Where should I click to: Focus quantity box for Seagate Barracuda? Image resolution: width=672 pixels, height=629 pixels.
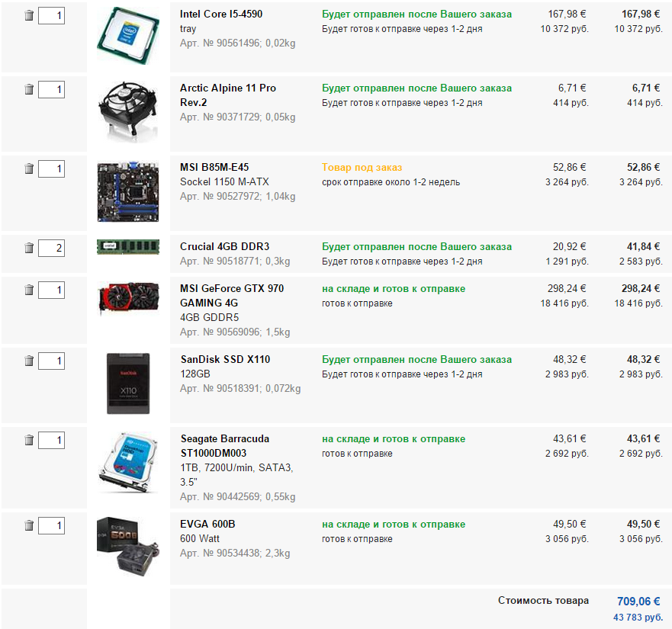click(x=51, y=440)
